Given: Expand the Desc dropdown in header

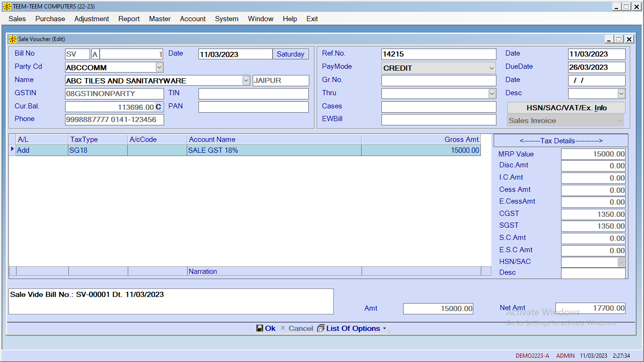Looking at the screenshot, I should [x=621, y=94].
